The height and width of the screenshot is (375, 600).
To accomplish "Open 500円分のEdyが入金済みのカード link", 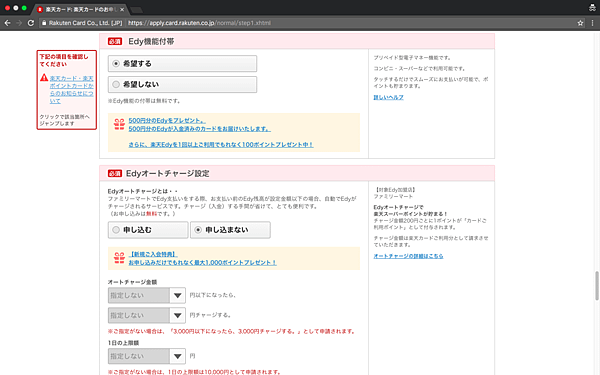I will click(x=200, y=129).
